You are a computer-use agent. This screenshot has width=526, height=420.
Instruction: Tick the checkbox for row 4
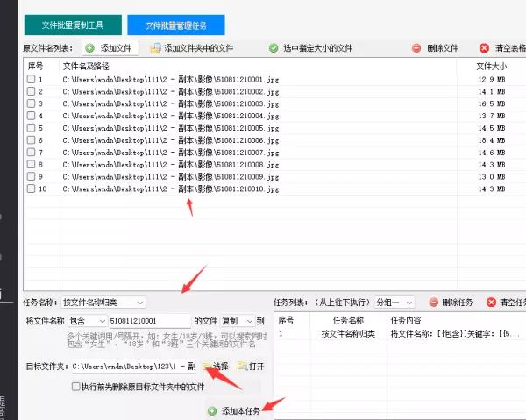click(x=31, y=116)
